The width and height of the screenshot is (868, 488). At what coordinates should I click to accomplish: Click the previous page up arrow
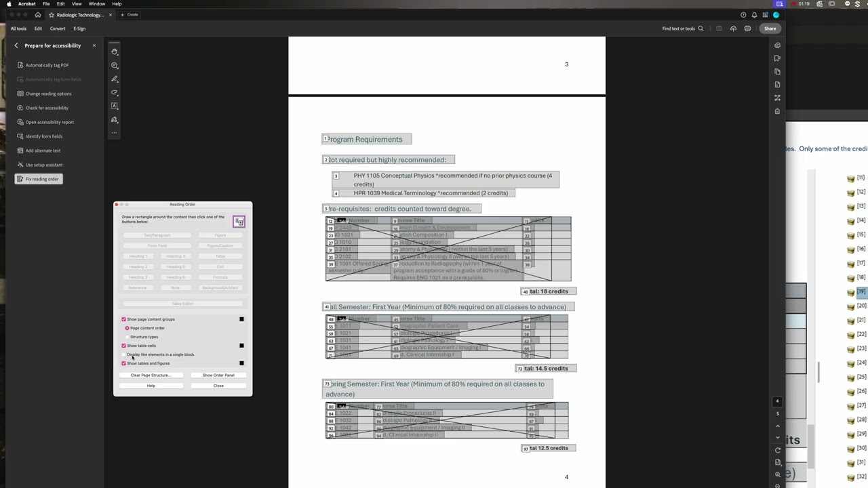coord(777,426)
